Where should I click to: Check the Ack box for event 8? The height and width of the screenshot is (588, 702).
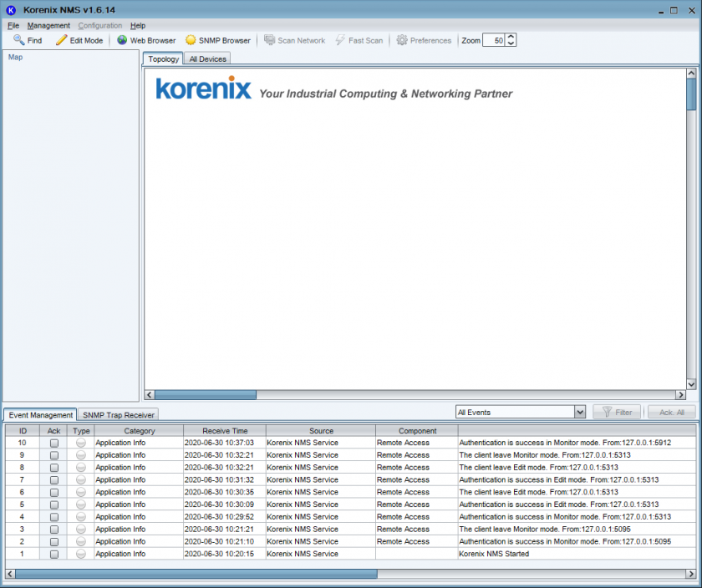tap(54, 468)
